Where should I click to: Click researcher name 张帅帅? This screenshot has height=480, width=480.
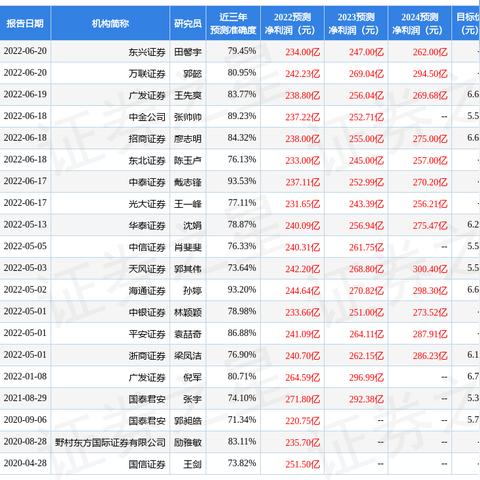click(188, 117)
